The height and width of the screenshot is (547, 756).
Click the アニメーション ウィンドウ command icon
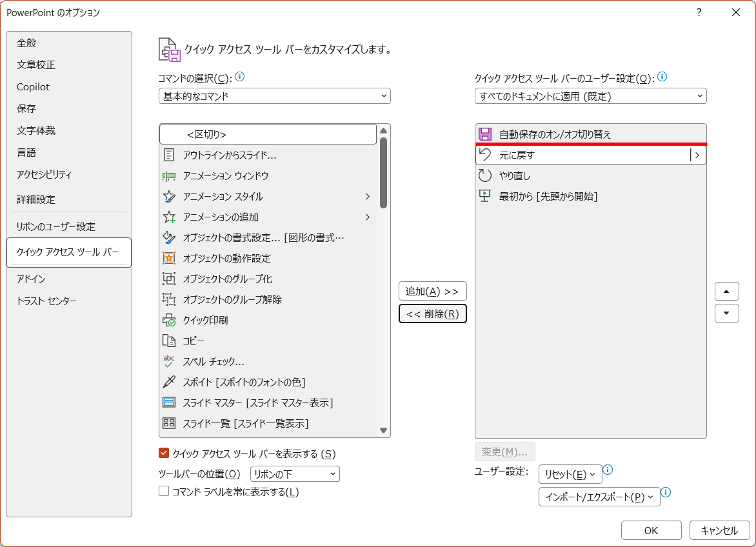click(x=169, y=175)
